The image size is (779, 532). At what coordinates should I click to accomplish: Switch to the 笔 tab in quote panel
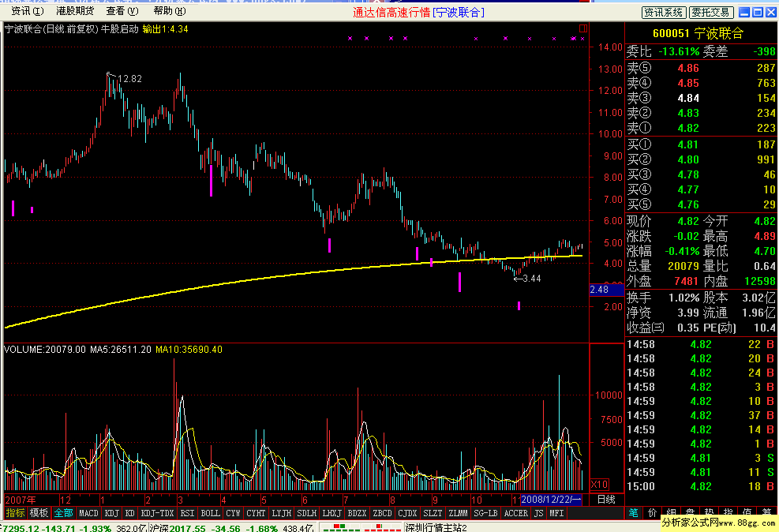pyautogui.click(x=634, y=513)
